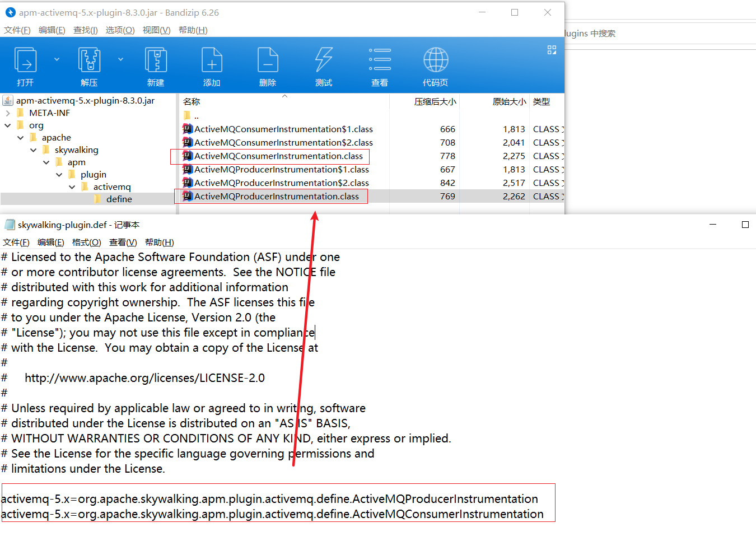The width and height of the screenshot is (756, 541).
Task: Click the layout grid icon near toolbar's right edge
Action: [552, 49]
